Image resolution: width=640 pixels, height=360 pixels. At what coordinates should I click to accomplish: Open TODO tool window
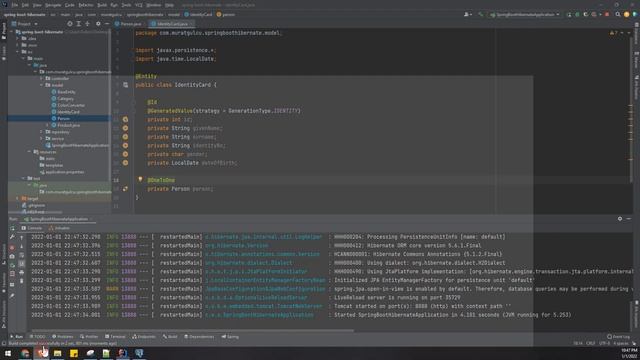click(x=38, y=337)
